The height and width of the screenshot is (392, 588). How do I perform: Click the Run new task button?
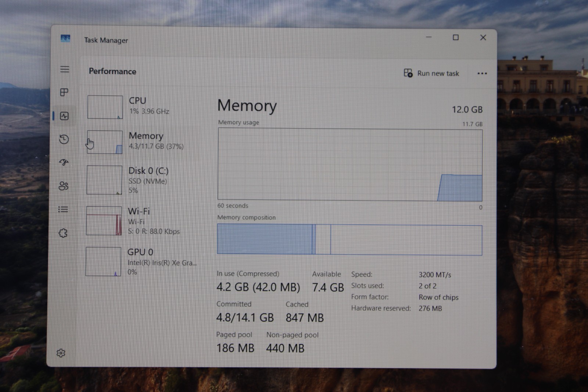pyautogui.click(x=431, y=73)
